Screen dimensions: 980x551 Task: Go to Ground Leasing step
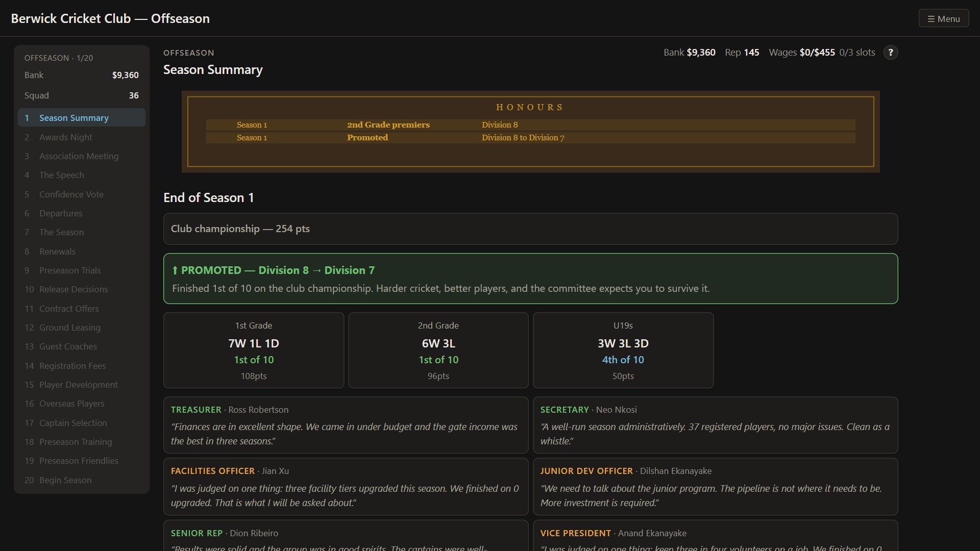pyautogui.click(x=82, y=328)
